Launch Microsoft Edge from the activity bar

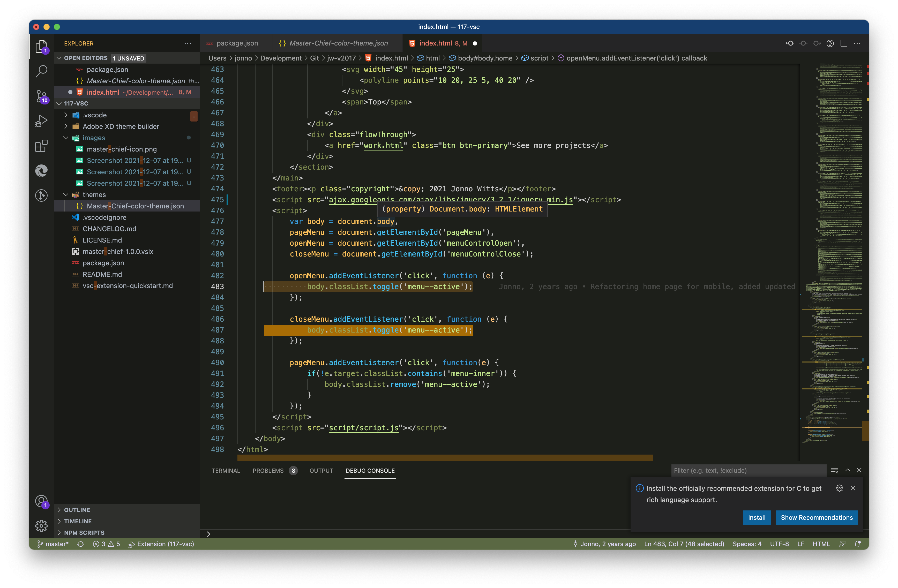coord(41,171)
